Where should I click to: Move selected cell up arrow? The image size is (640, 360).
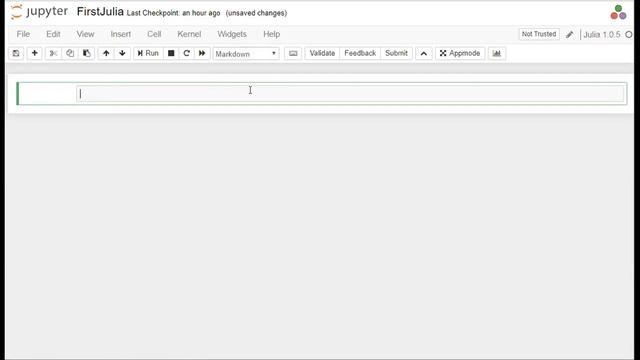coord(106,53)
